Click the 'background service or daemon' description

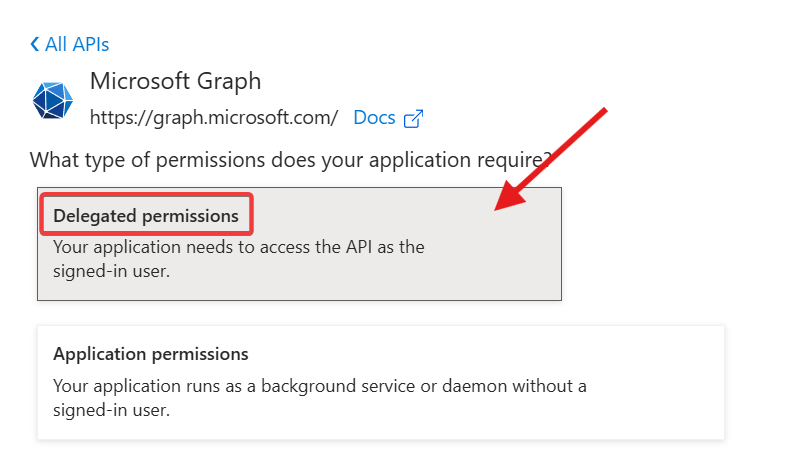point(319,386)
